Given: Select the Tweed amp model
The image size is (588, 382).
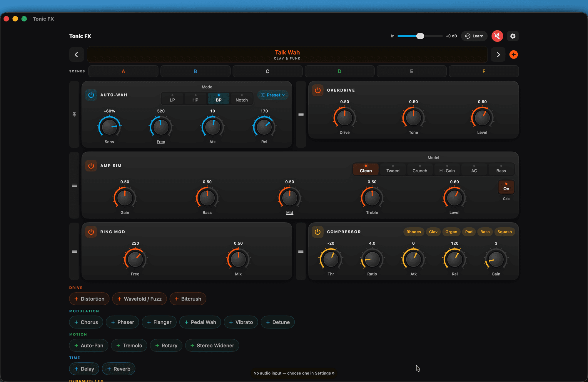Looking at the screenshot, I should 393,169.
